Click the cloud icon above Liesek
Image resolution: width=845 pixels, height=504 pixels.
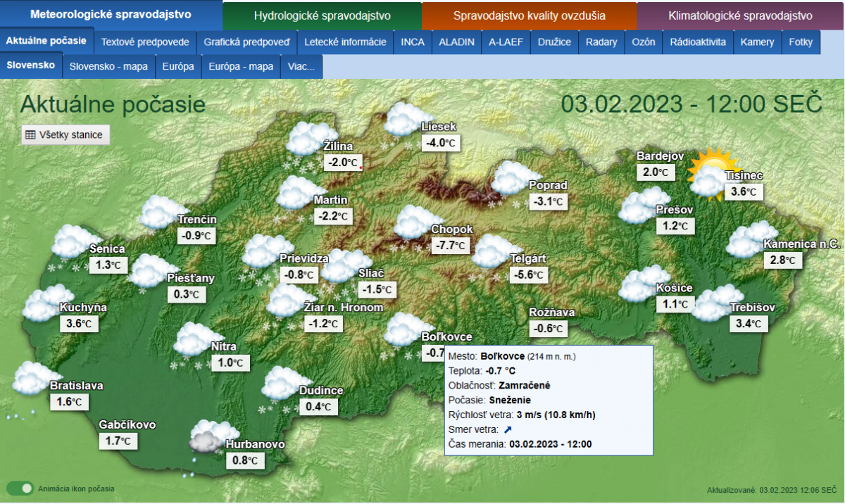coord(405,119)
